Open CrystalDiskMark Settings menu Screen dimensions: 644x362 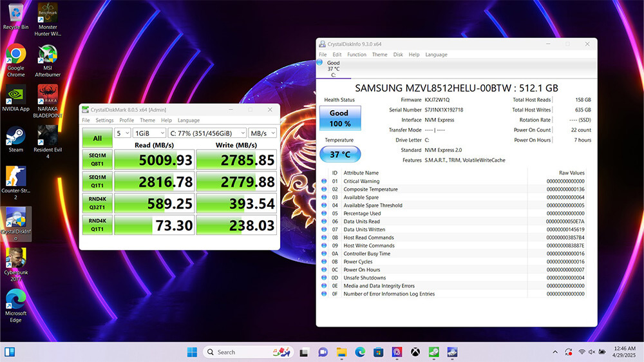point(104,120)
